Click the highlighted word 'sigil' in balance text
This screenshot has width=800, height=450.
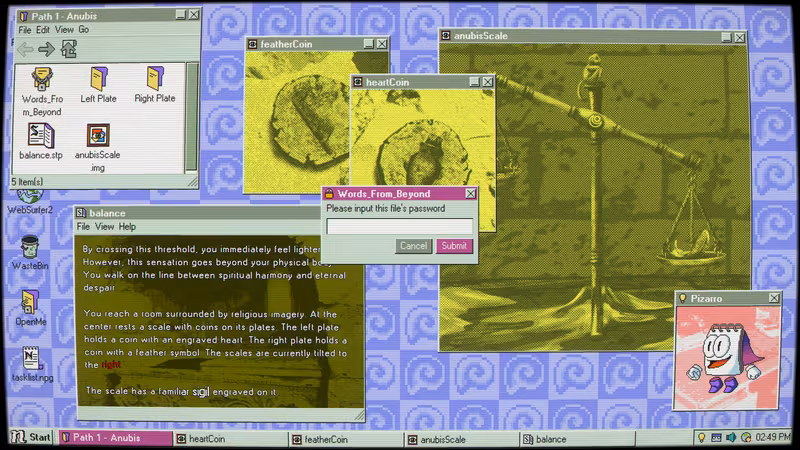click(201, 392)
